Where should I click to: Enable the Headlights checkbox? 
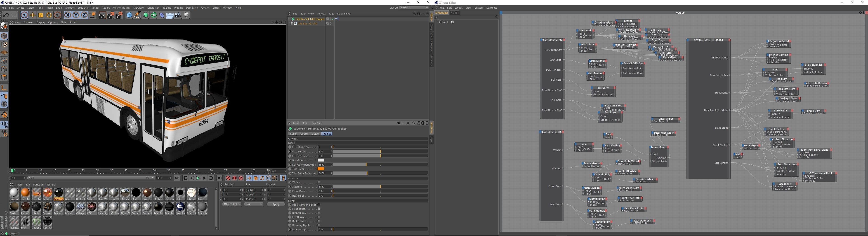(x=319, y=209)
